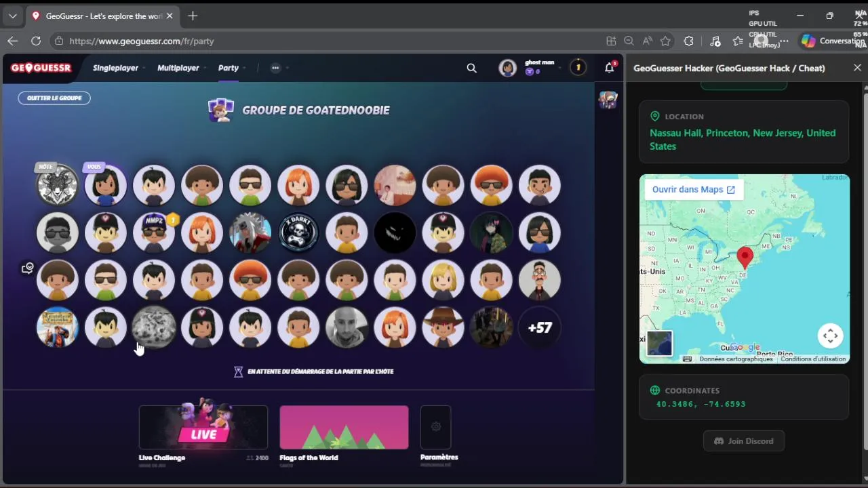
Task: Click the gold level 1 badge
Action: (x=578, y=67)
